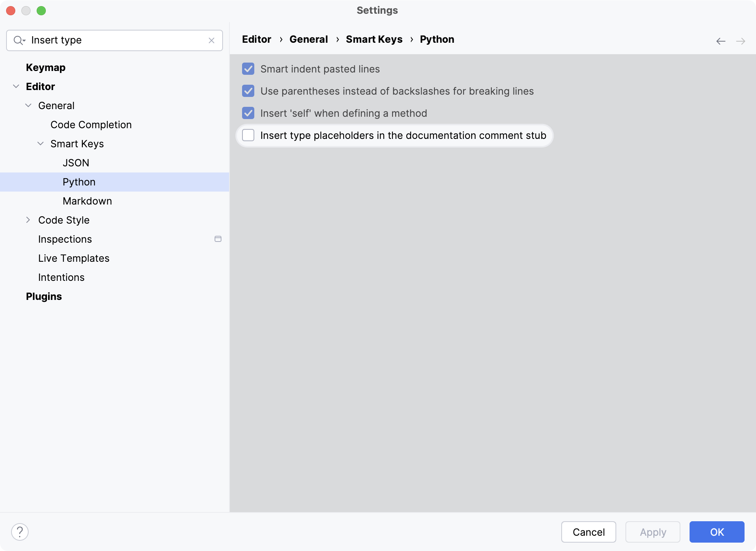Clear the search field with the X icon

tap(212, 40)
